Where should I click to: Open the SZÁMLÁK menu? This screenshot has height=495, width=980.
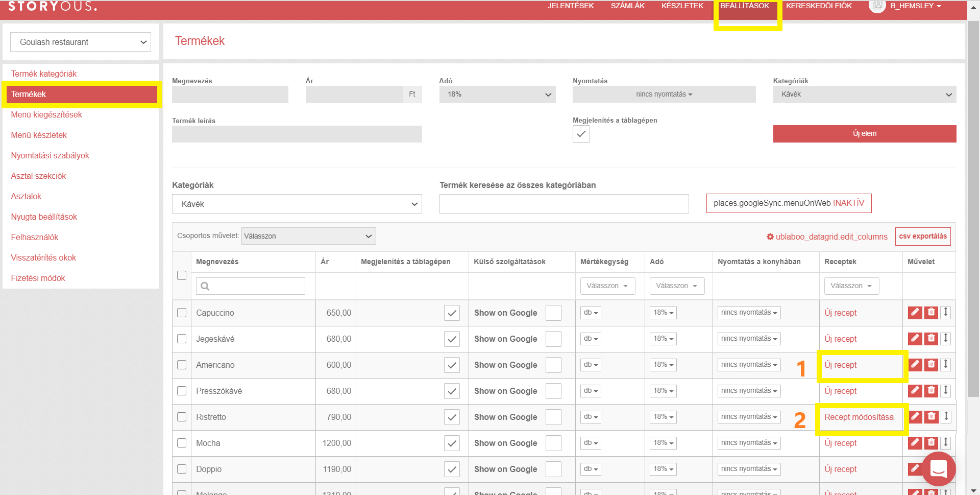(628, 6)
